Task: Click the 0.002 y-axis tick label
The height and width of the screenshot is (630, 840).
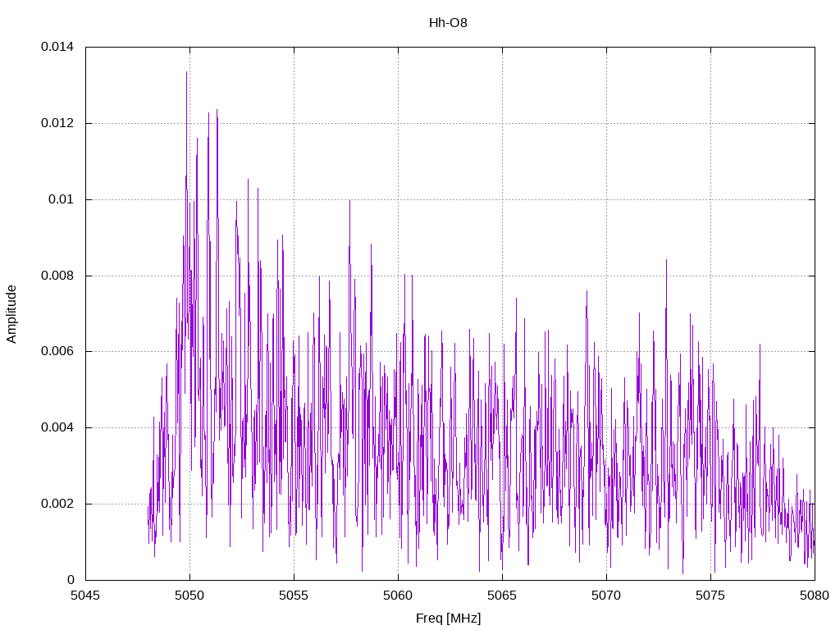Action: point(57,504)
